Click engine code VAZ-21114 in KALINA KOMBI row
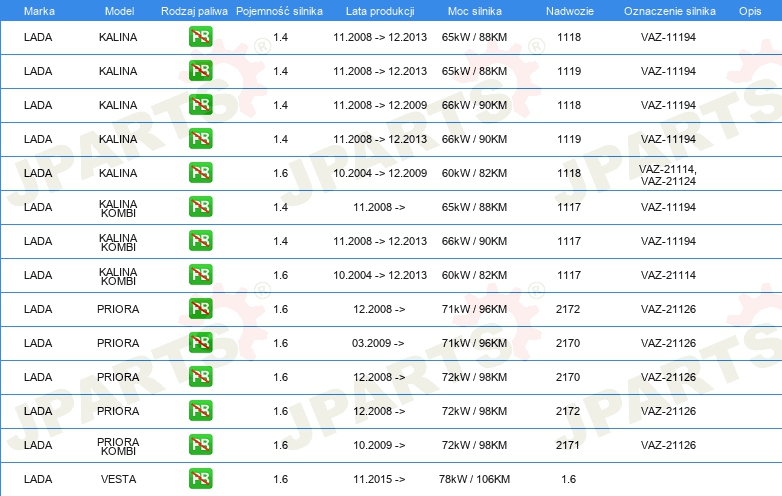The width and height of the screenshot is (782, 496). pyautogui.click(x=668, y=275)
